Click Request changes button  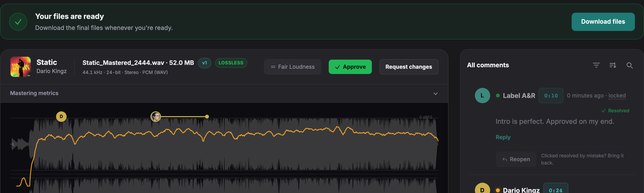(408, 67)
